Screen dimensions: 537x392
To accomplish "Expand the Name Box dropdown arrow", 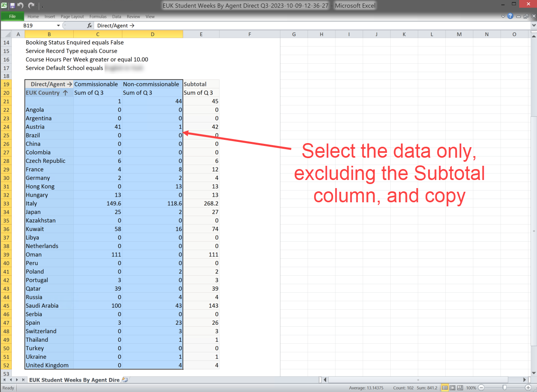I will (58, 26).
